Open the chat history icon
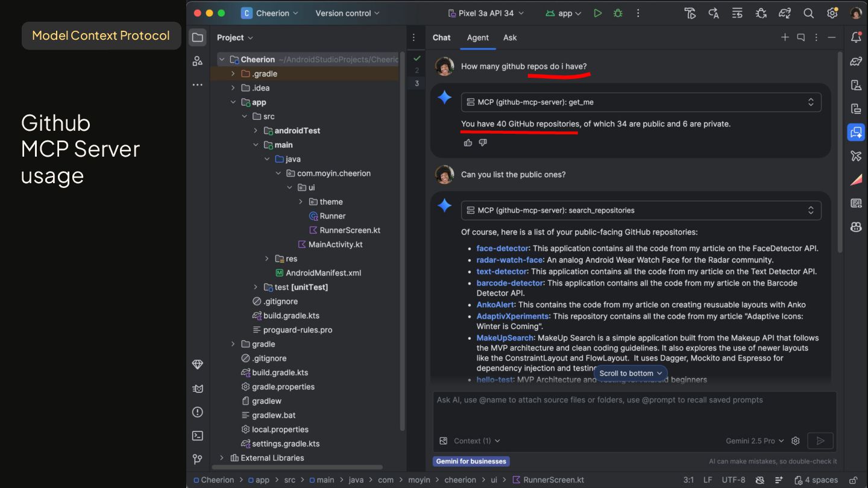This screenshot has width=868, height=488. (801, 37)
